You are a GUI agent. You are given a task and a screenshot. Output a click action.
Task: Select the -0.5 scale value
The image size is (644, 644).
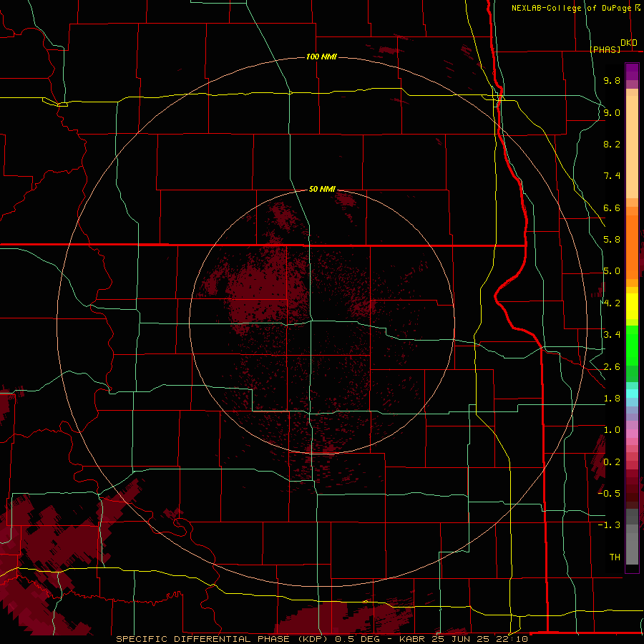coord(609,494)
